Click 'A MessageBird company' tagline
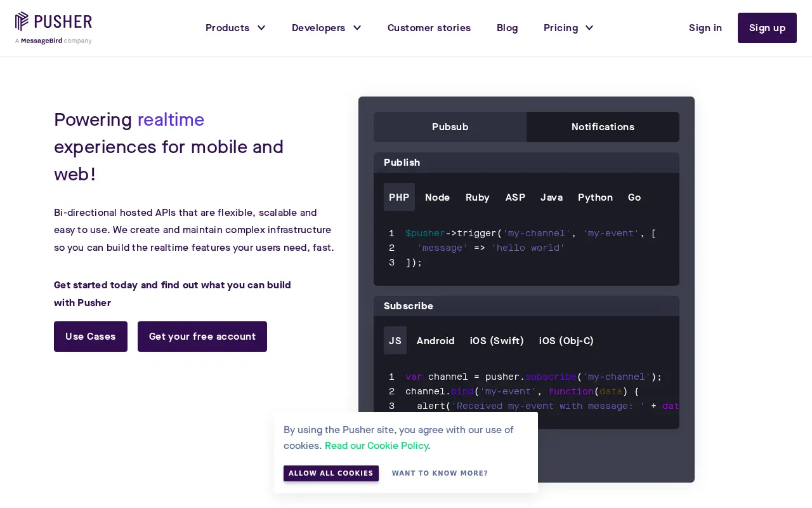812x508 pixels. pyautogui.click(x=53, y=41)
